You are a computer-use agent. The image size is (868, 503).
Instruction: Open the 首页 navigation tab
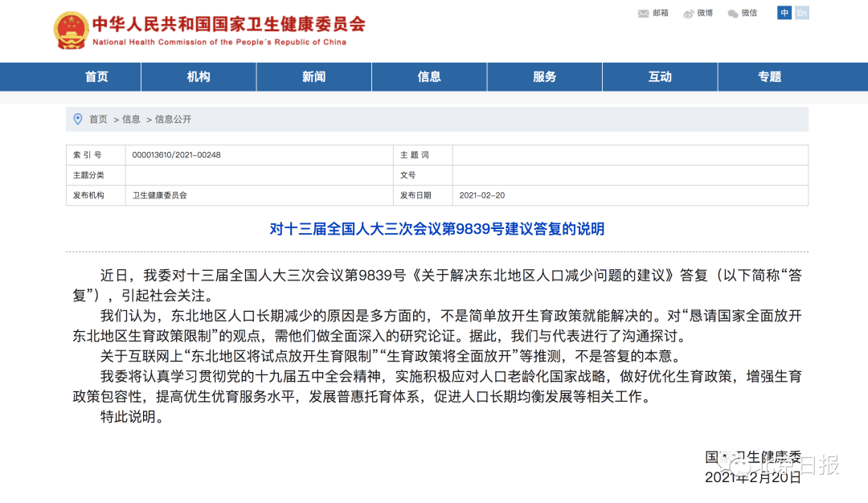pos(96,77)
